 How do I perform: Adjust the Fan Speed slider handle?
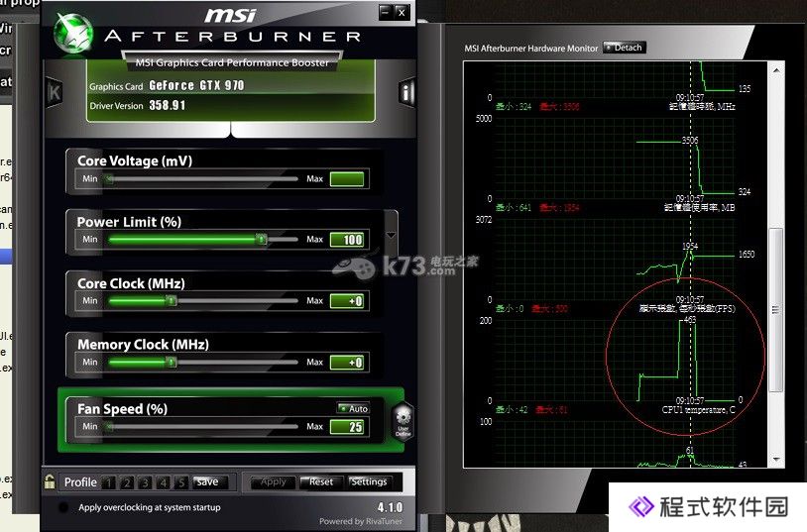pos(109,427)
